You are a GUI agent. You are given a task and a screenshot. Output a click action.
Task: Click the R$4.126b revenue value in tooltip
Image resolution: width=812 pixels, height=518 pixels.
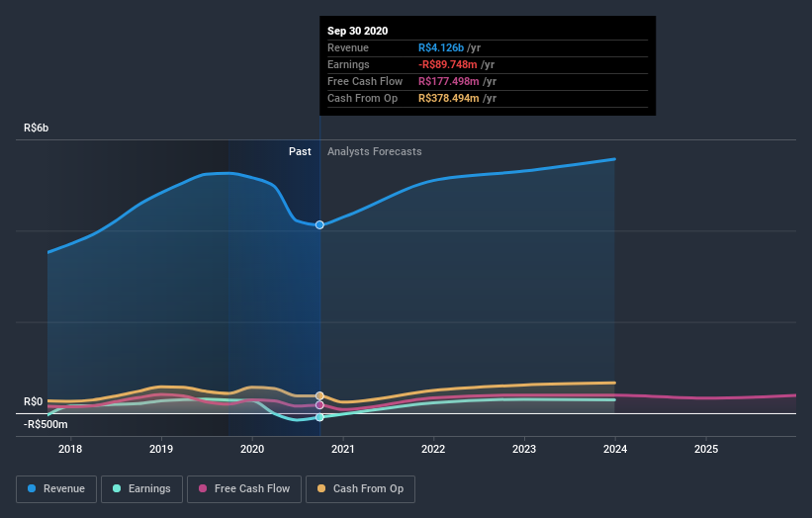[441, 47]
